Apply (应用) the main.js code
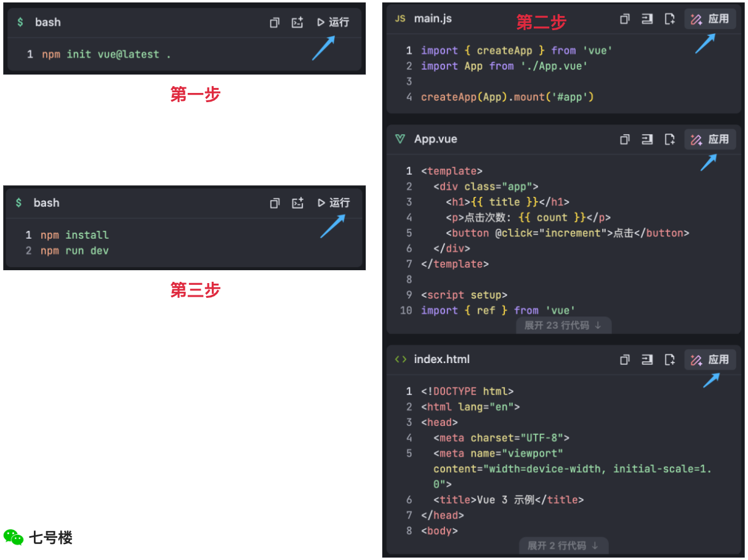 (x=710, y=18)
